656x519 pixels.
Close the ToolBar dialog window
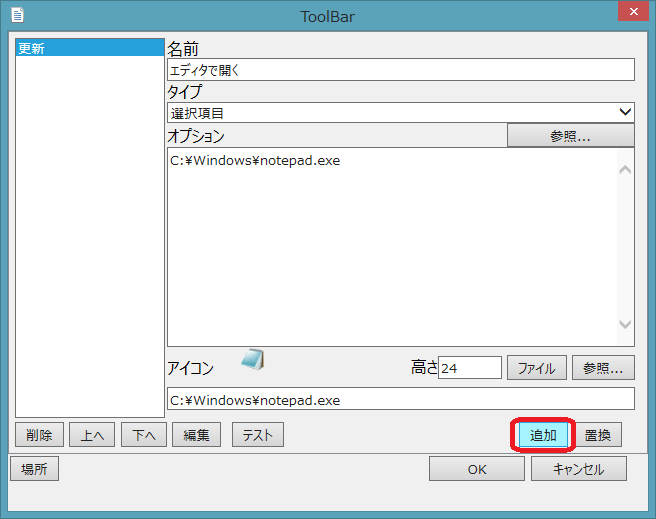628,13
